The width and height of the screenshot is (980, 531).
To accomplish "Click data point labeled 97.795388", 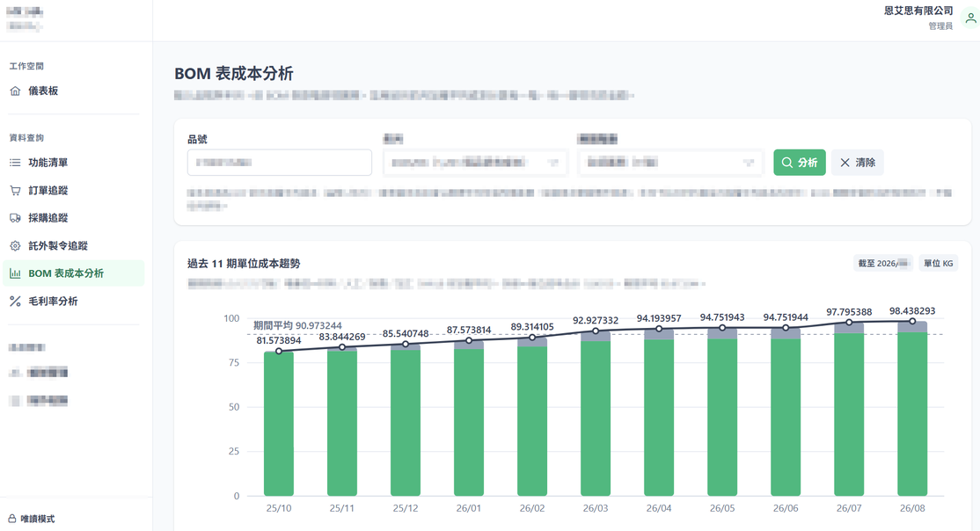I will tap(849, 323).
